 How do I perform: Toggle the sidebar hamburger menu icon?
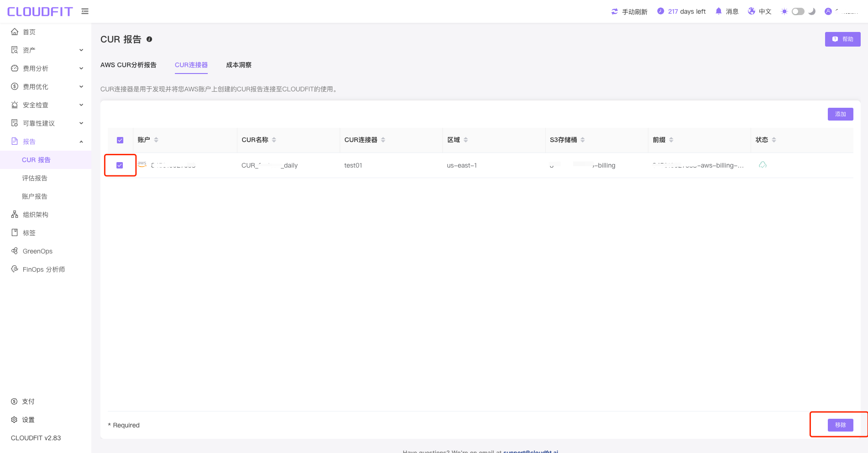(x=85, y=11)
